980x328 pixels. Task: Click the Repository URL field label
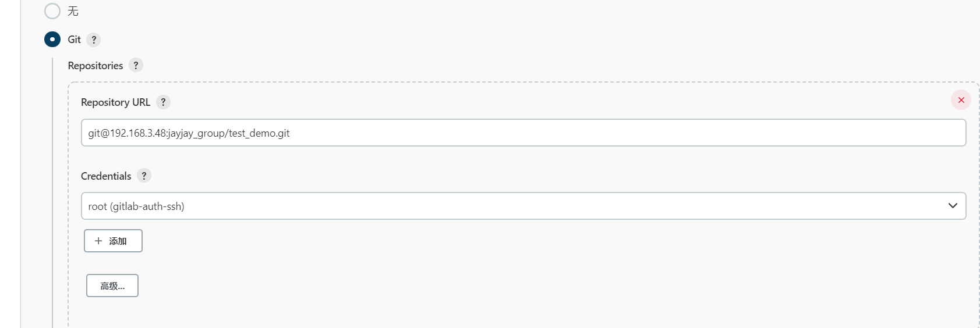click(115, 102)
